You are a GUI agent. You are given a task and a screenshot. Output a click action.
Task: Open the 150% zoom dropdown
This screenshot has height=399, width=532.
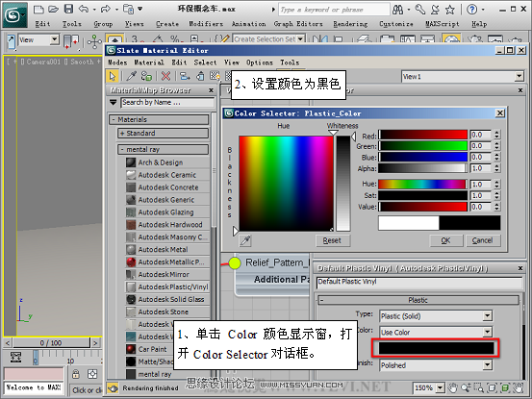[440, 387]
